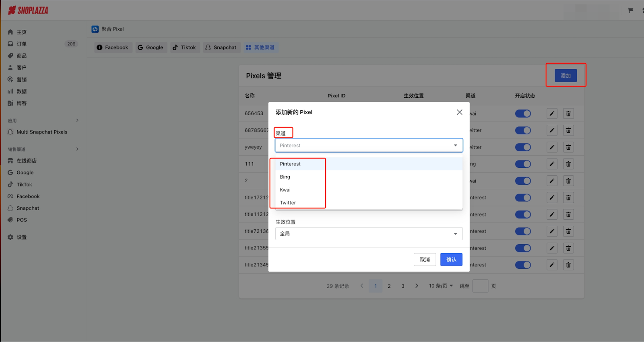
Task: Choose Kwai from channel list
Action: click(369, 190)
